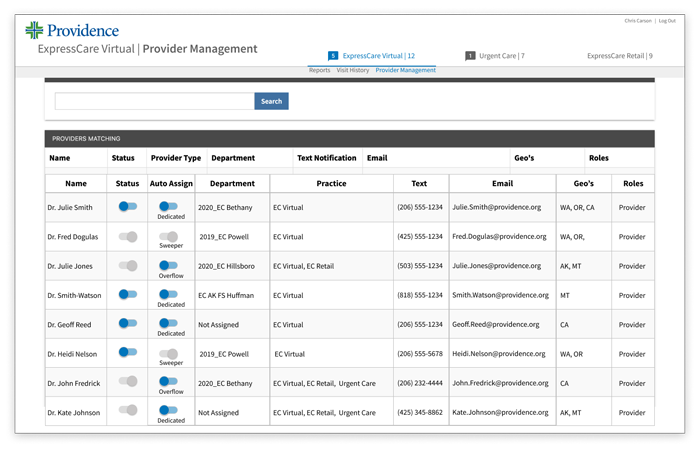Select the name Dr. John Fredrick
The image size is (700, 450).
point(74,383)
